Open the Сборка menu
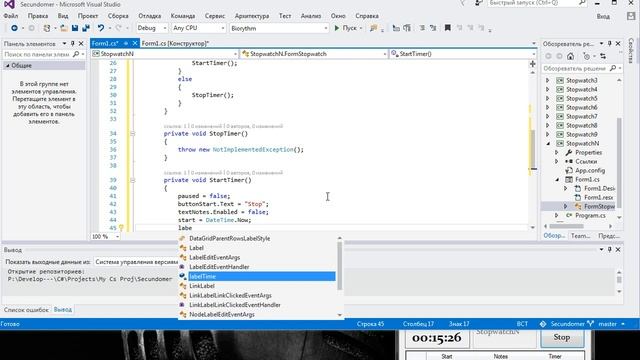640x360 pixels. pyautogui.click(x=118, y=16)
